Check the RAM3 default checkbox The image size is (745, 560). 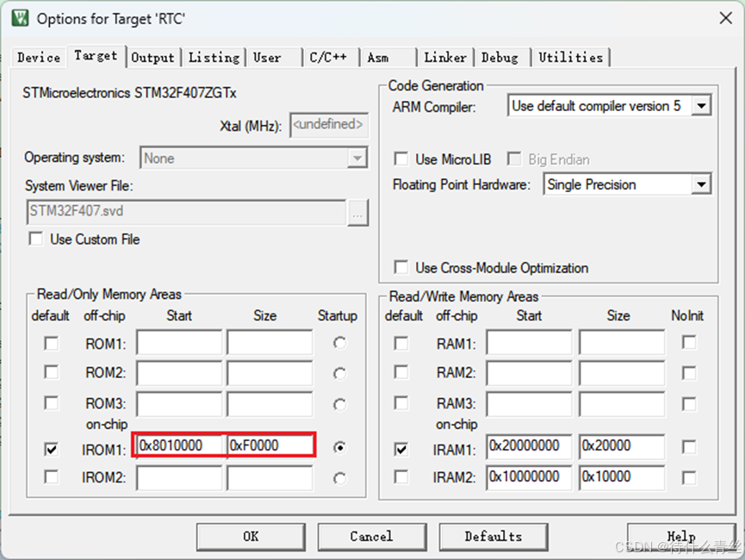coord(401,403)
